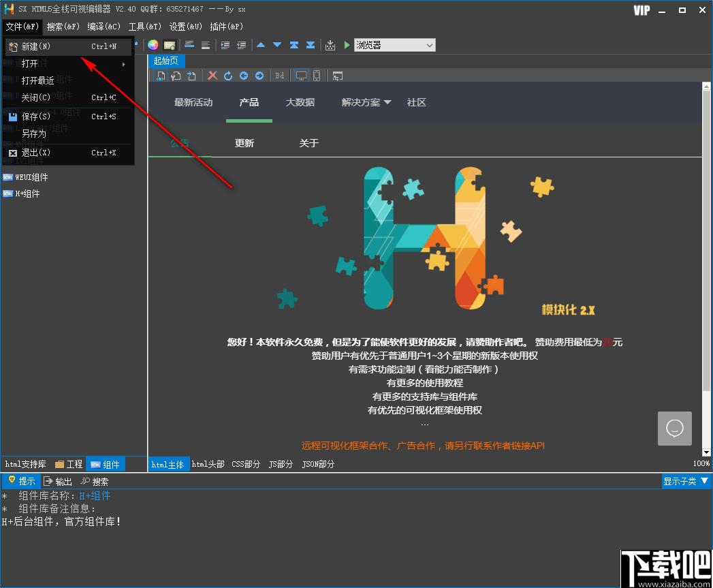Select H+组件 in component list
The image size is (713, 588).
tap(21, 194)
